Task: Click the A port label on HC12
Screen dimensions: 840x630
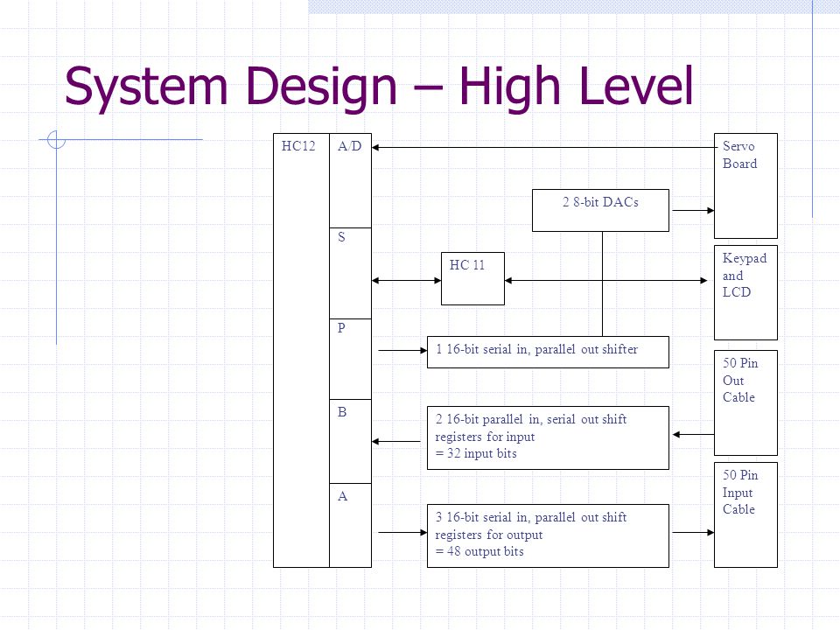Action: (342, 496)
